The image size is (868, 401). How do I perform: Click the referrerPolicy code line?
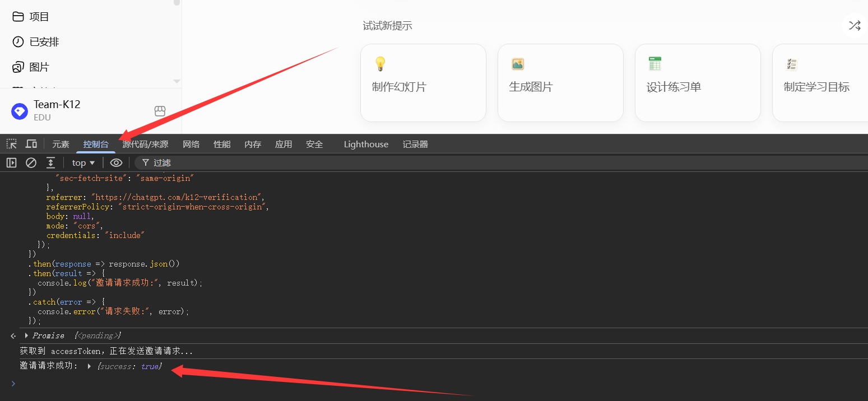tap(158, 207)
